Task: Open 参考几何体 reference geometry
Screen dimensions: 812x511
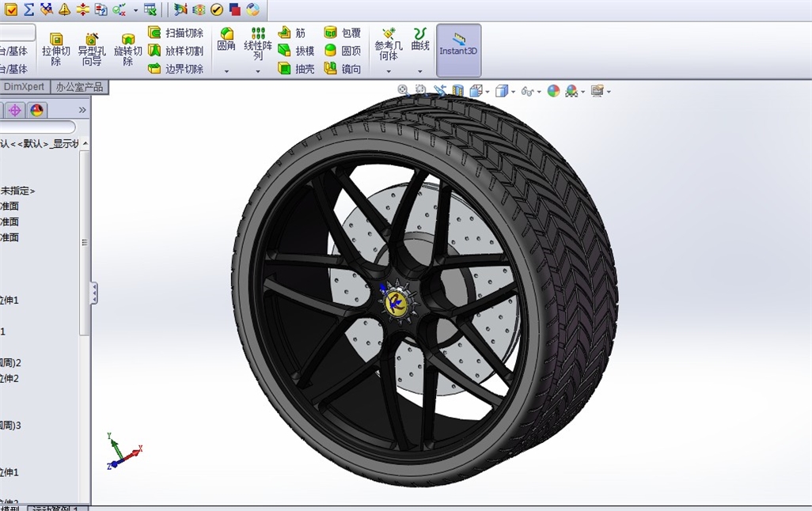Action: pyautogui.click(x=389, y=44)
